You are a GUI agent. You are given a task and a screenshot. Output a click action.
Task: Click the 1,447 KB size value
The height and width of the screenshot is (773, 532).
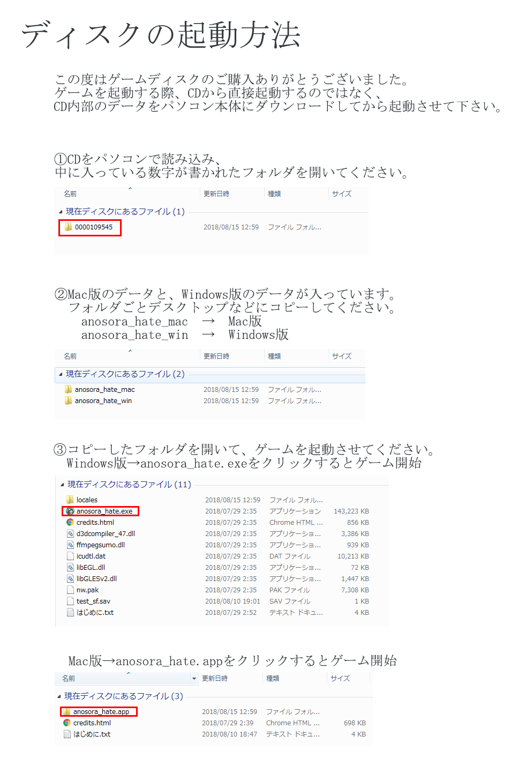tap(355, 579)
